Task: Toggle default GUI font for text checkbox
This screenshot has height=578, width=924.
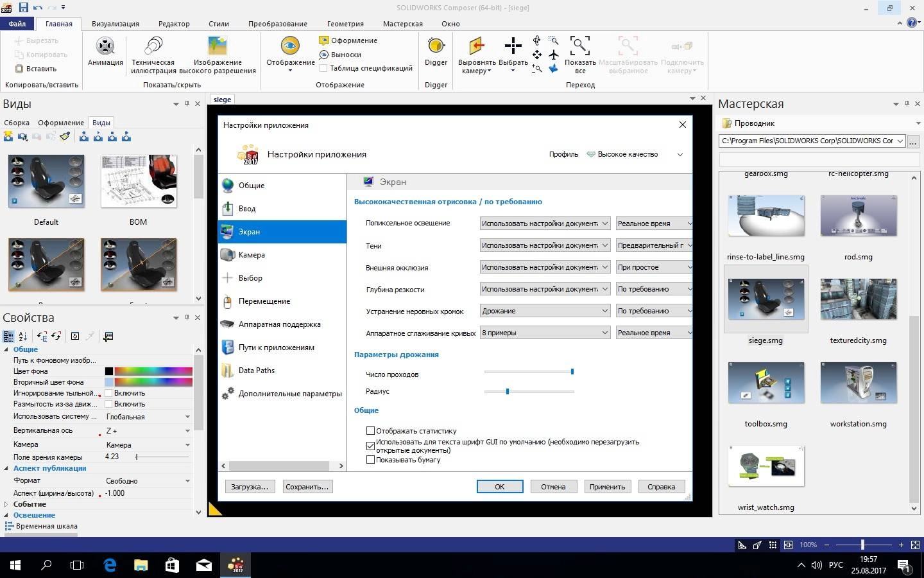Action: pyautogui.click(x=370, y=446)
